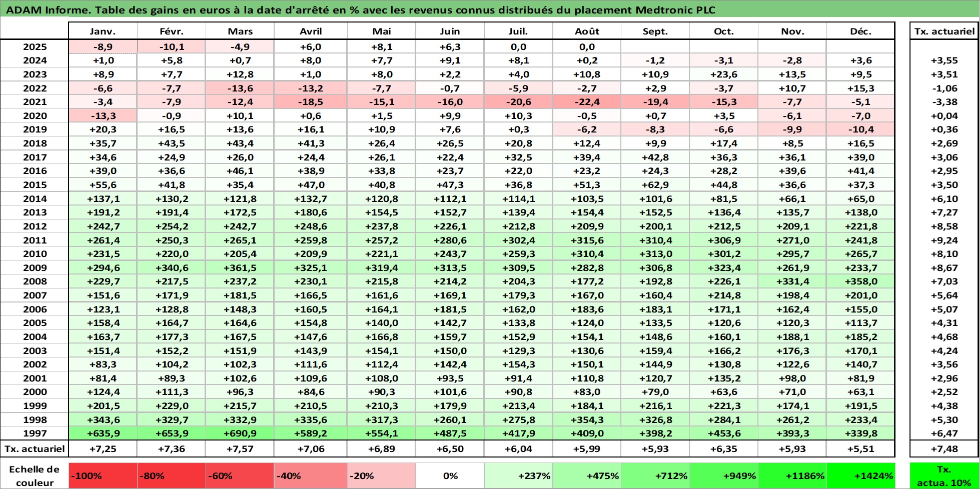This screenshot has height=489, width=980.
Task: Click the +62,9 cell in the 2015 row
Action: [x=655, y=184]
